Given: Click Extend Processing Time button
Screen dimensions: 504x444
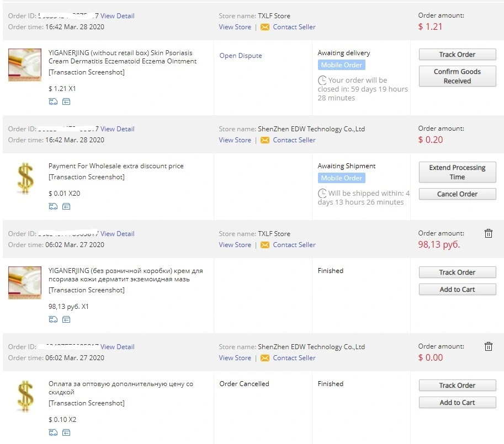Looking at the screenshot, I should tap(457, 172).
